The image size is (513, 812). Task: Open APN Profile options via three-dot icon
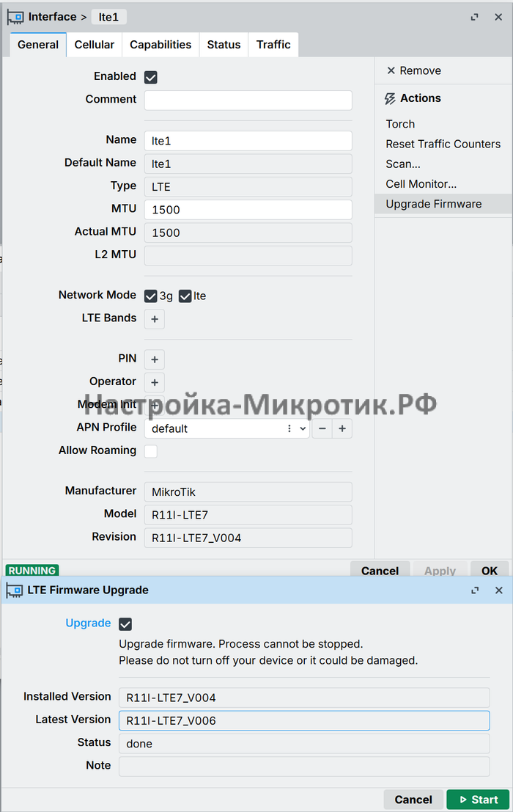coord(289,428)
